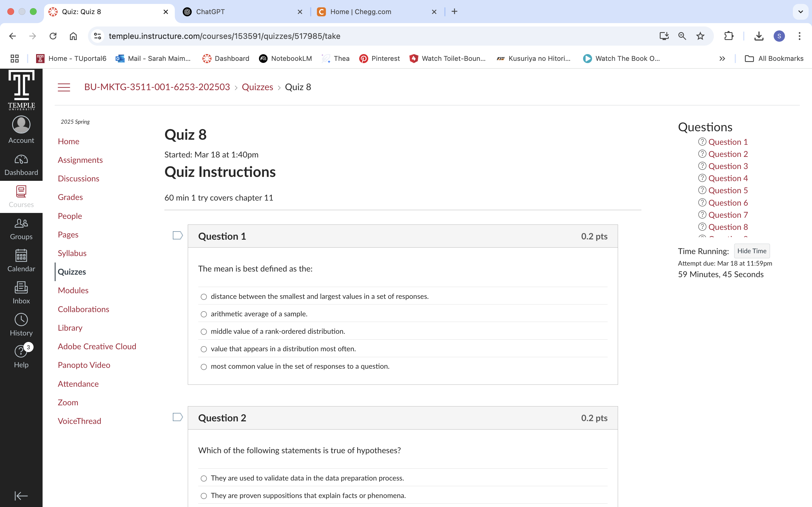
Task: Open the Calendar from the sidebar
Action: tap(21, 260)
